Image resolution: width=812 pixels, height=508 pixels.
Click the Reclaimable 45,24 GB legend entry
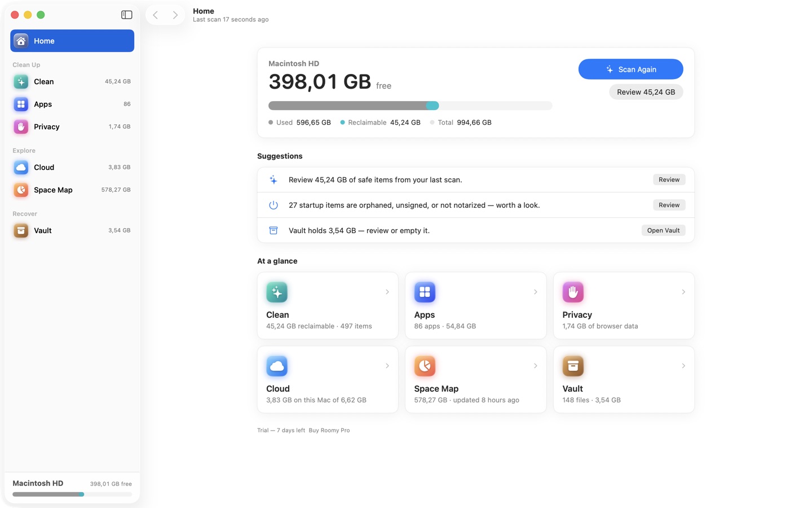tap(380, 122)
